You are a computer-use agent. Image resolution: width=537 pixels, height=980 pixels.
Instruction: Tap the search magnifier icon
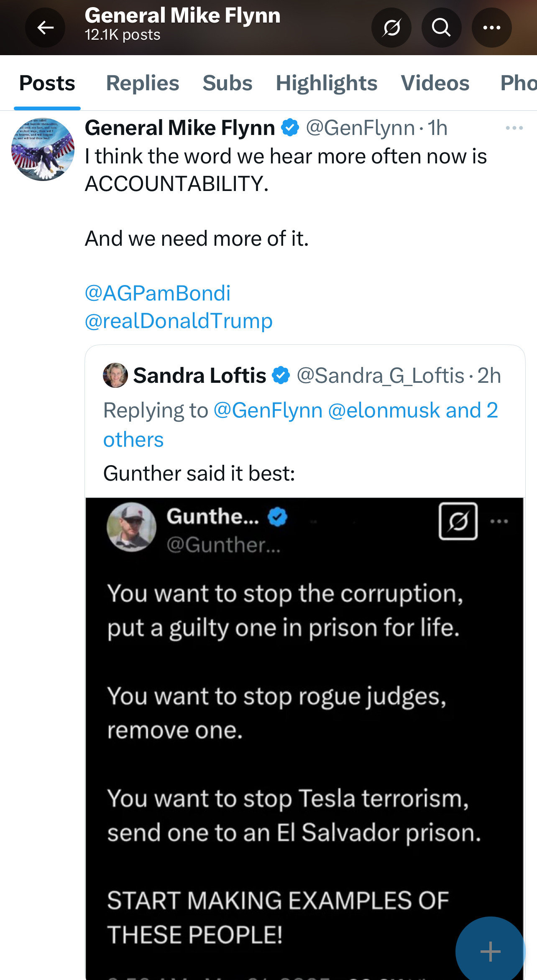[441, 28]
